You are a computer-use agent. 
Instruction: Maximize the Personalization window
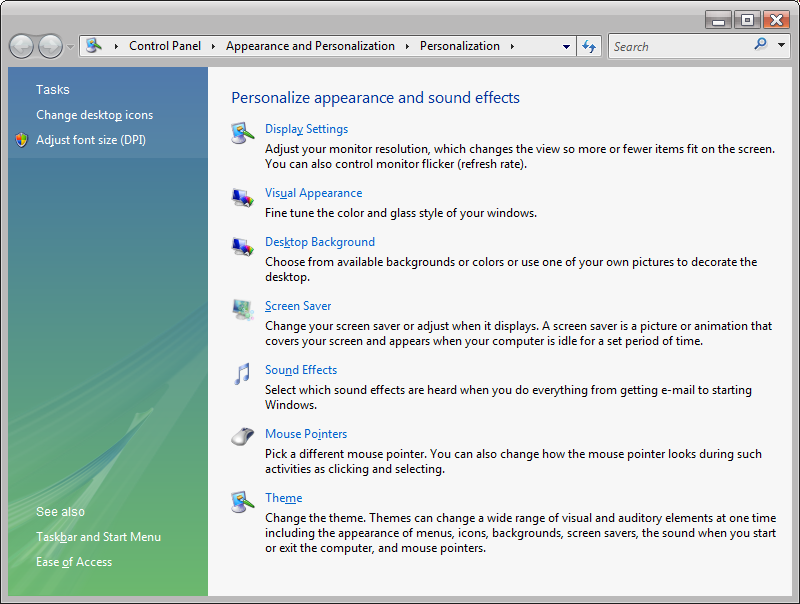click(x=747, y=20)
